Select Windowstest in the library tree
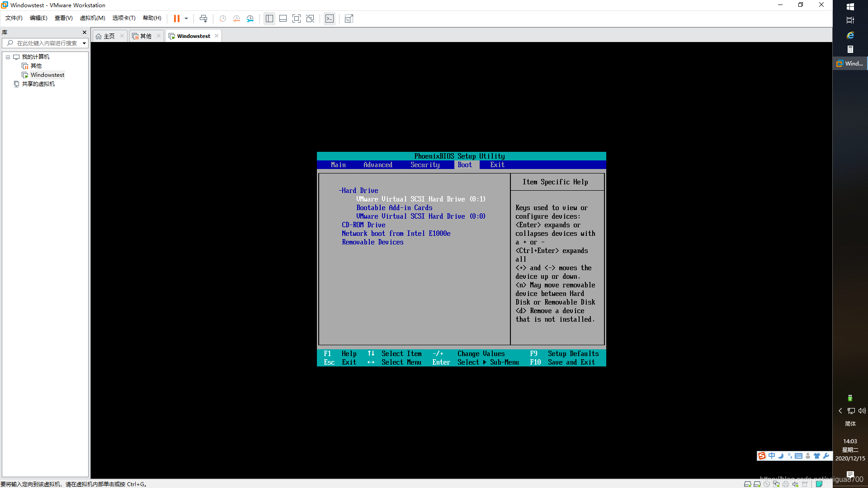The width and height of the screenshot is (868, 488). click(47, 75)
